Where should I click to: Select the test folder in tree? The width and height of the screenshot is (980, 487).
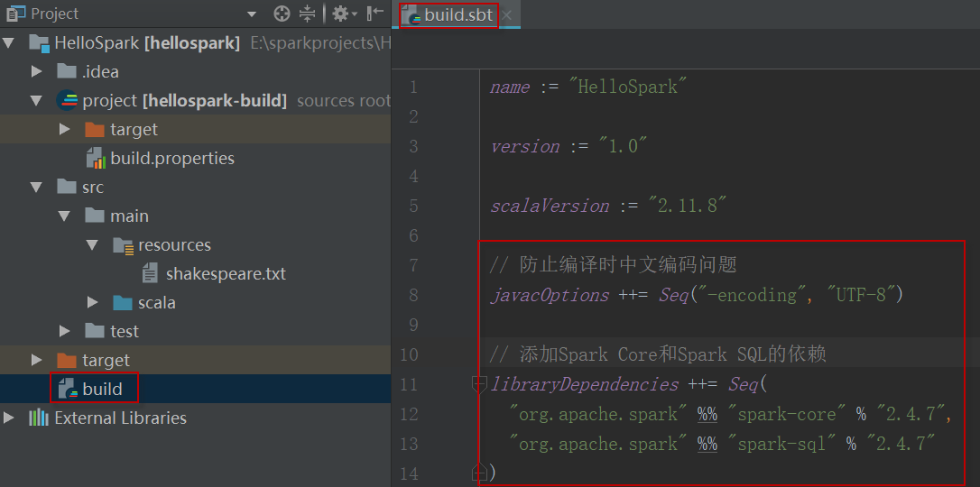[124, 331]
